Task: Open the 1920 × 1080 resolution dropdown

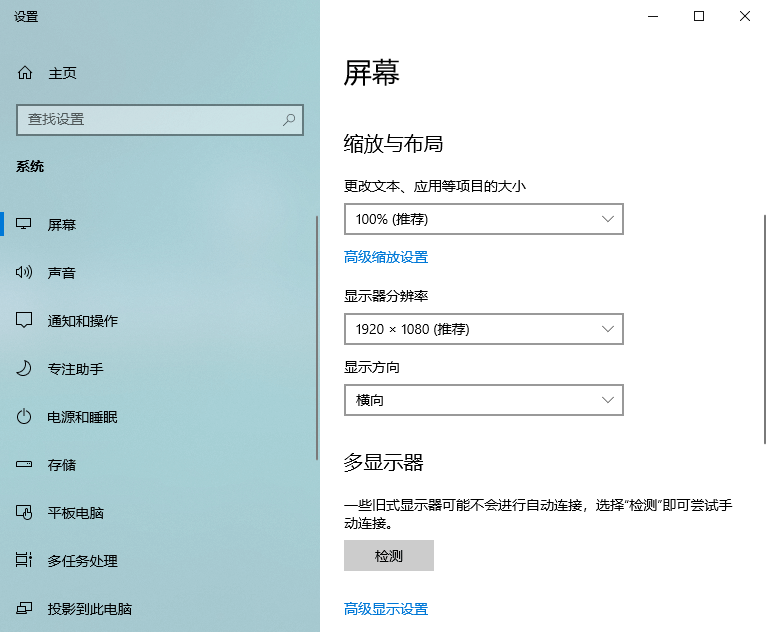Action: click(x=483, y=329)
